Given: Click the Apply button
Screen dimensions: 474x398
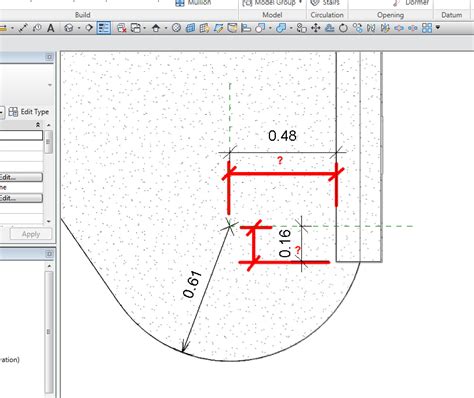Looking at the screenshot, I should point(31,234).
